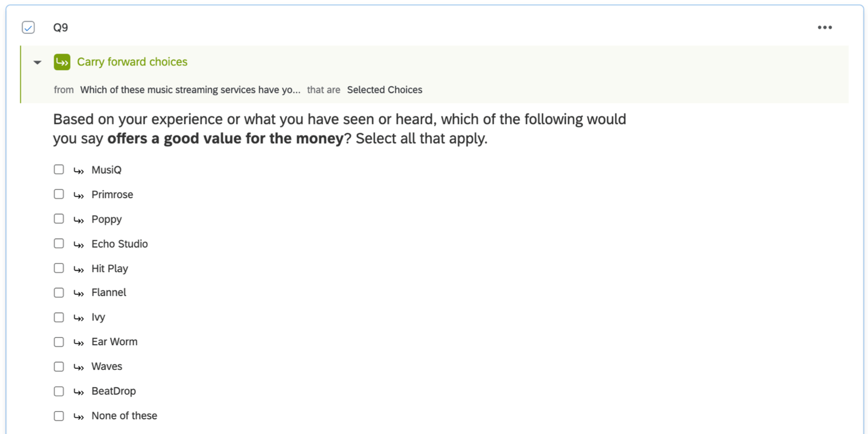Collapse the Carry forward choices section
The image size is (868, 434).
point(37,62)
